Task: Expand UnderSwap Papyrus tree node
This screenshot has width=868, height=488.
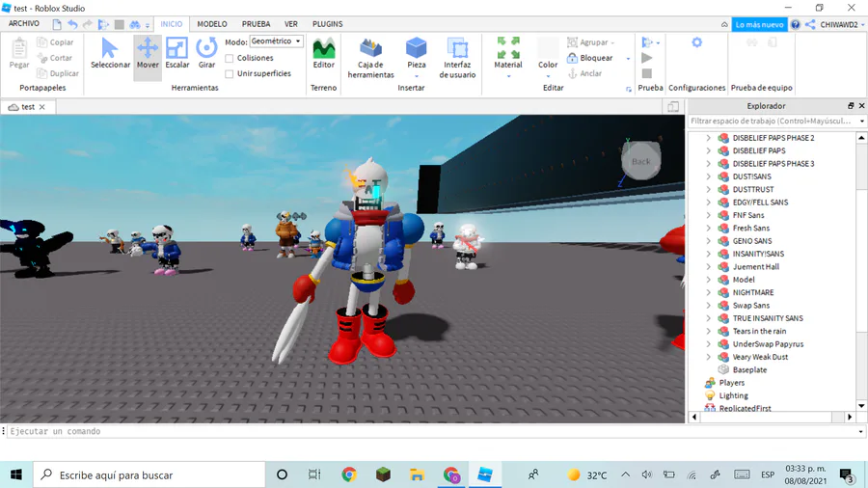Action: point(708,343)
